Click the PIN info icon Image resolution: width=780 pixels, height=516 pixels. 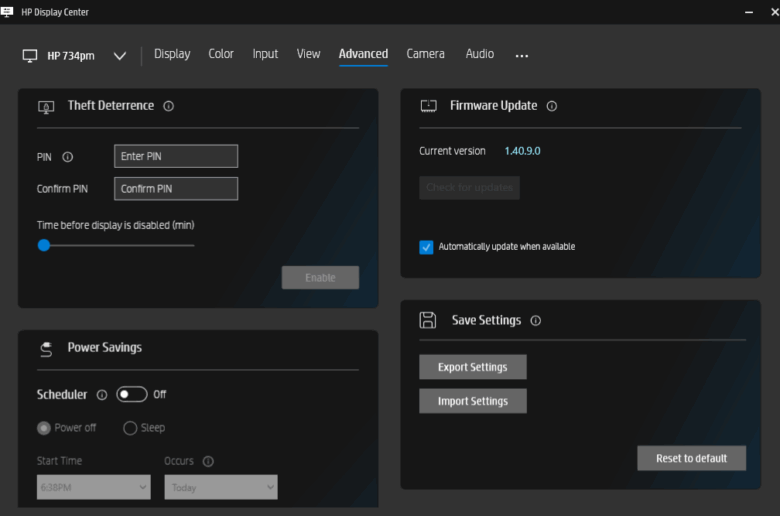[x=68, y=157]
